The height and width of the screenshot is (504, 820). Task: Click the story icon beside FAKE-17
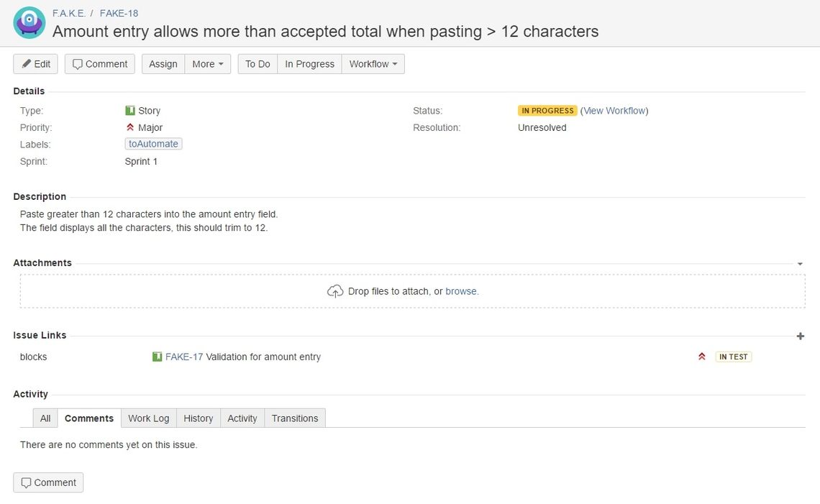(157, 357)
